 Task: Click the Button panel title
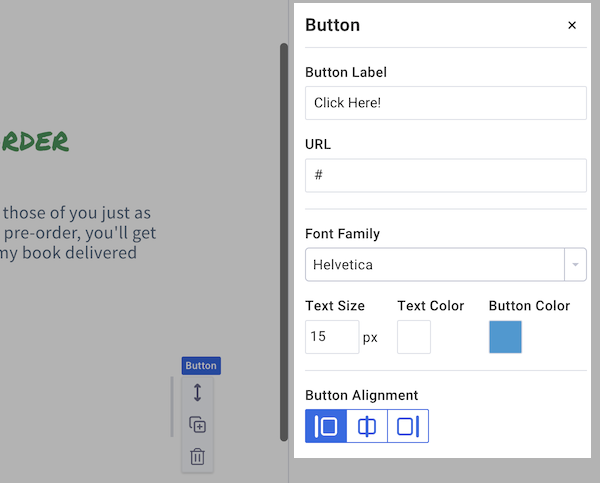point(332,26)
